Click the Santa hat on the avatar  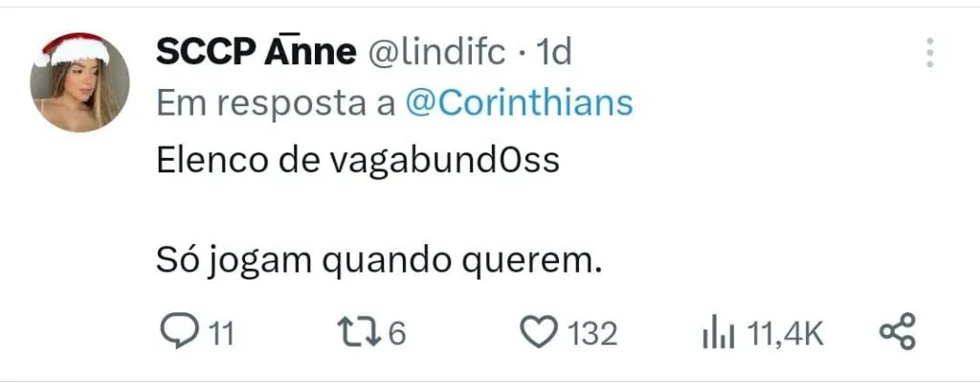pyautogui.click(x=75, y=48)
